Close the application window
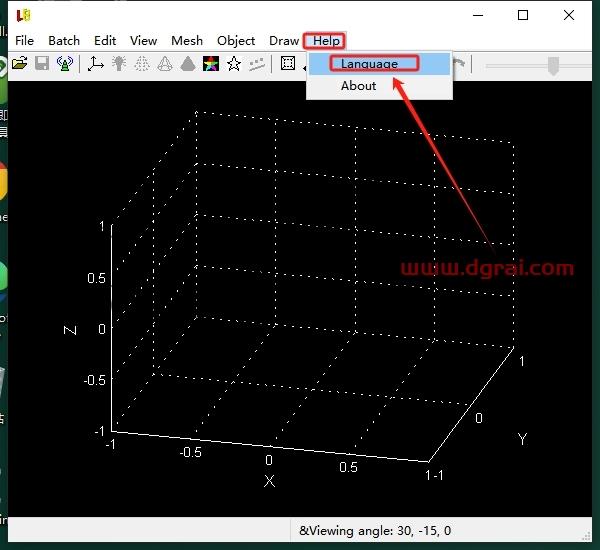The width and height of the screenshot is (600, 550). [569, 15]
